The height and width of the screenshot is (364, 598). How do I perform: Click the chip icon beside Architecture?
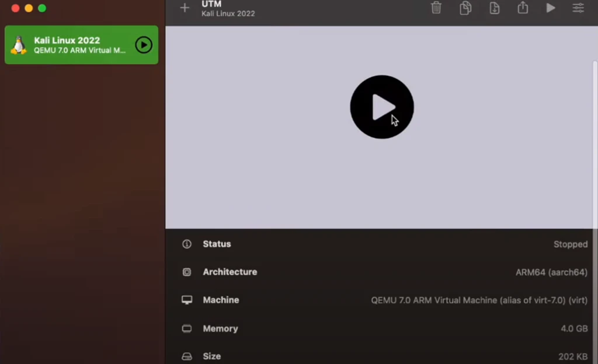click(x=187, y=272)
